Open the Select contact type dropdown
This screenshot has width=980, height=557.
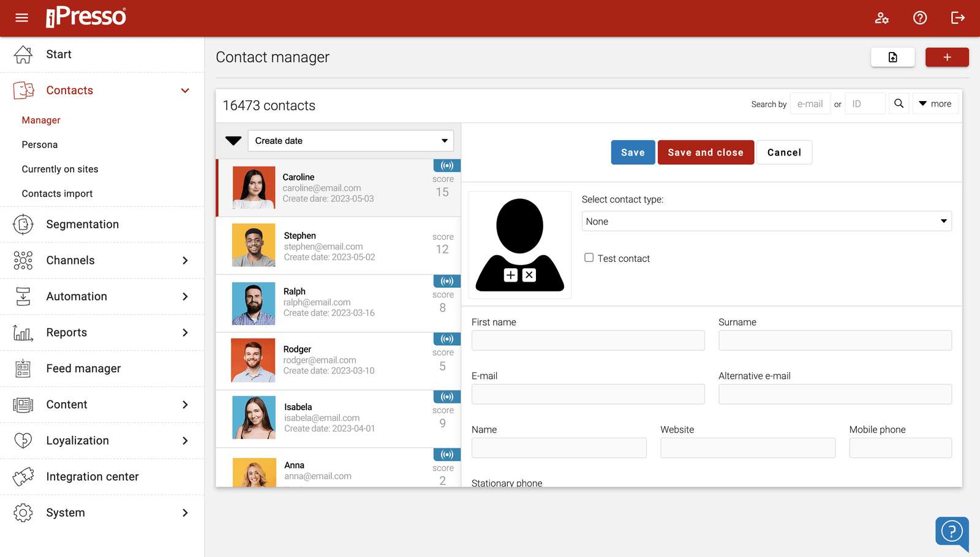(766, 221)
